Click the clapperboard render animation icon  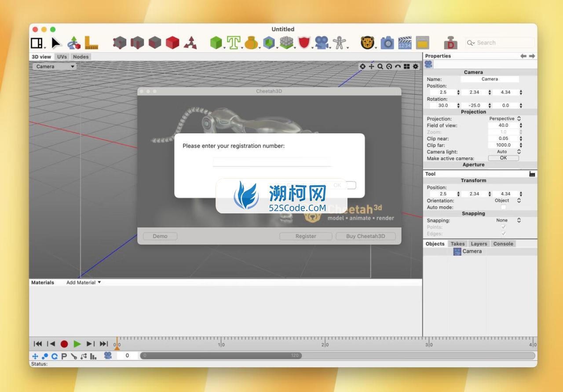pos(405,43)
